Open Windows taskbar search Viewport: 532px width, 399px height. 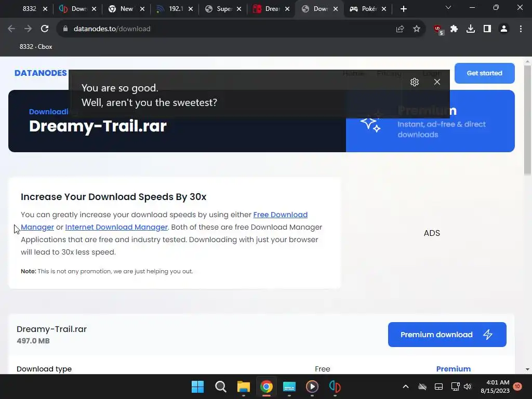tap(220, 387)
